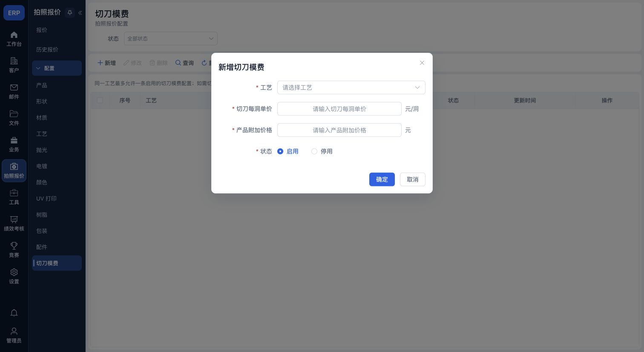Click the ERP logo
The image size is (644, 352).
click(14, 13)
